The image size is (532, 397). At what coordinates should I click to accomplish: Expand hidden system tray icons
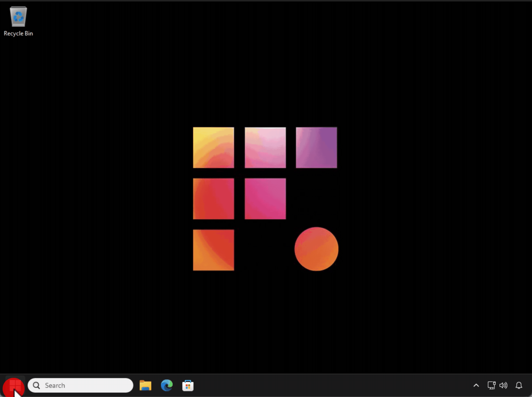click(x=476, y=385)
